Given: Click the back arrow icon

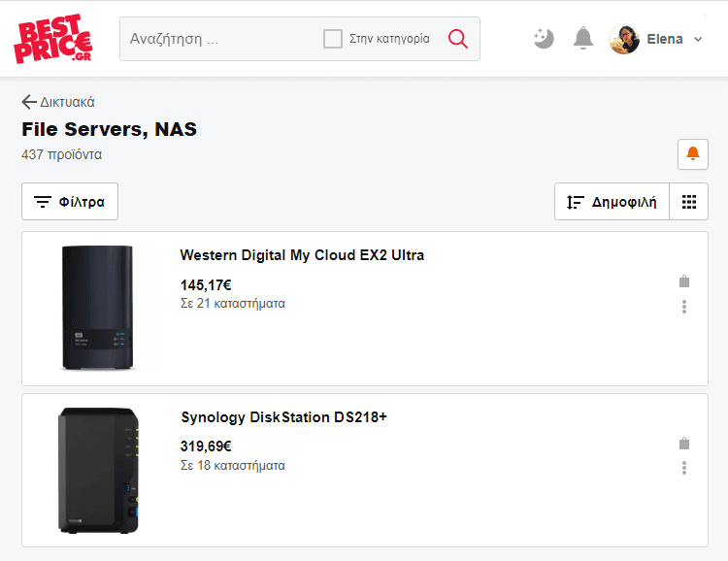Looking at the screenshot, I should (29, 102).
